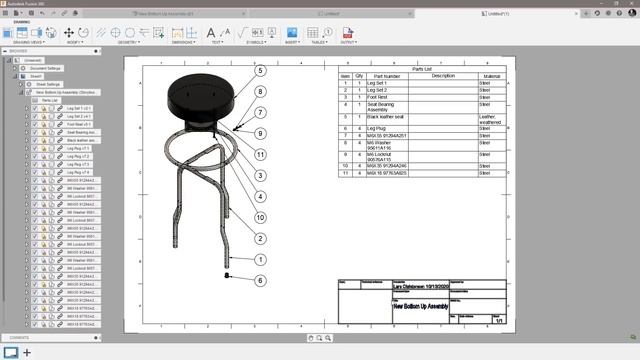Viewport: 640px width, 360px height.
Task: Select the Surface Texture symbol tool
Action: (x=242, y=33)
